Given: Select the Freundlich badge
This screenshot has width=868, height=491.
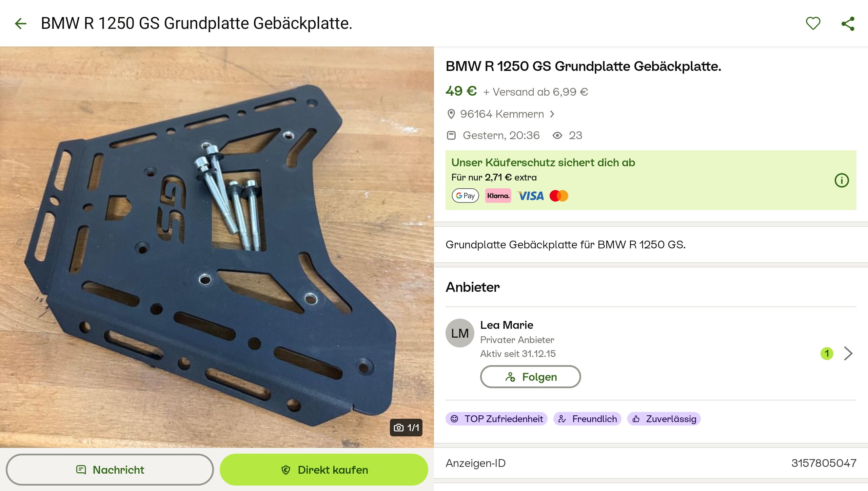Looking at the screenshot, I should (587, 419).
